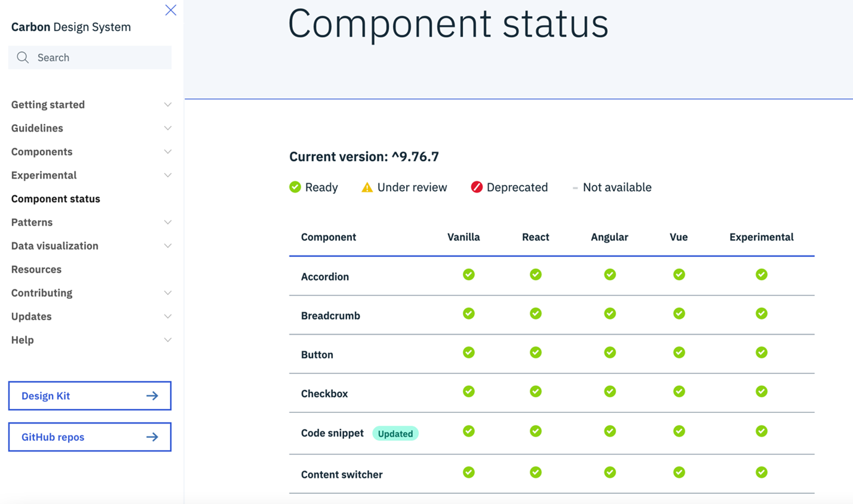Click the Code snippet Angular status icon

(610, 431)
